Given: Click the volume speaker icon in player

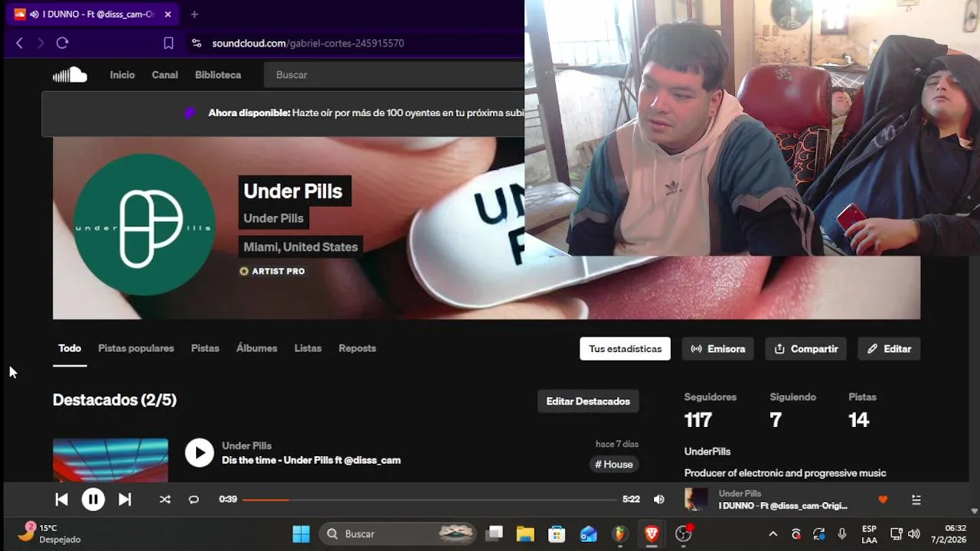Looking at the screenshot, I should (659, 500).
